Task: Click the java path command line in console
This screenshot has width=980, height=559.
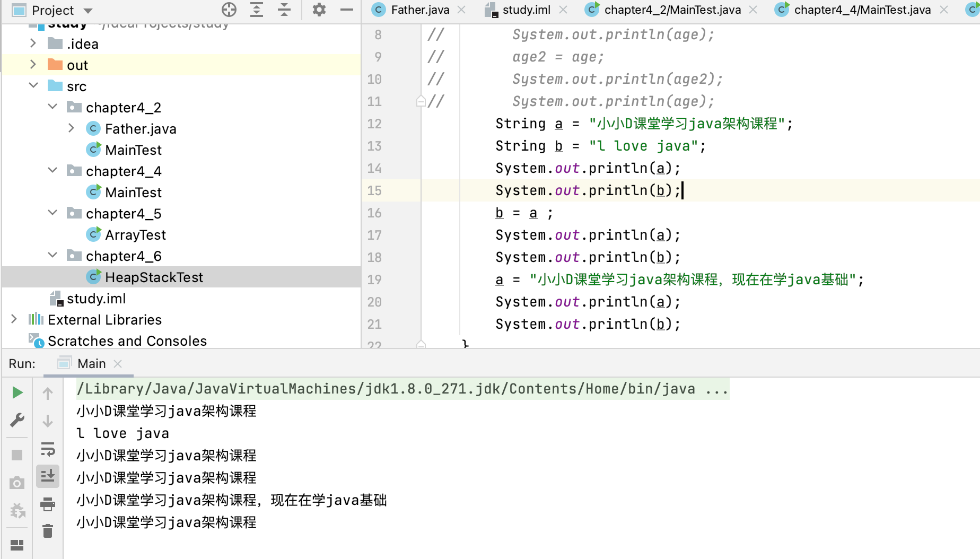Action: pos(403,389)
